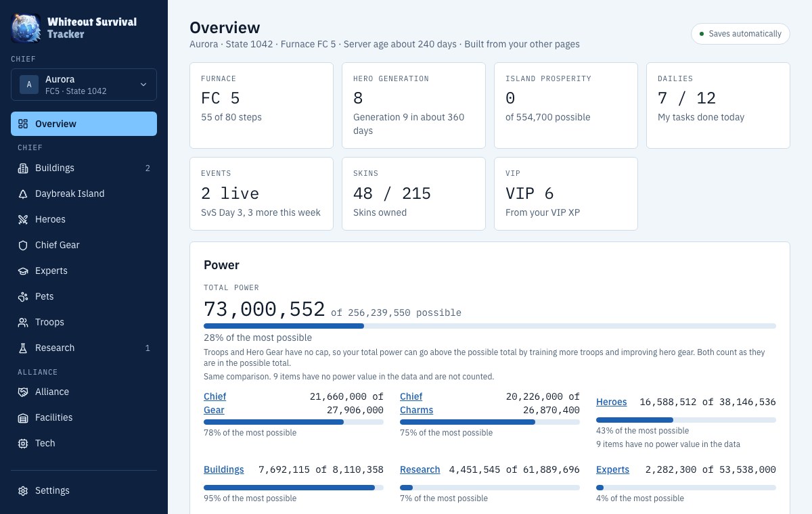Click the Heroes value '16,588,512 of 38,146,536'
812x514 pixels.
(x=708, y=402)
